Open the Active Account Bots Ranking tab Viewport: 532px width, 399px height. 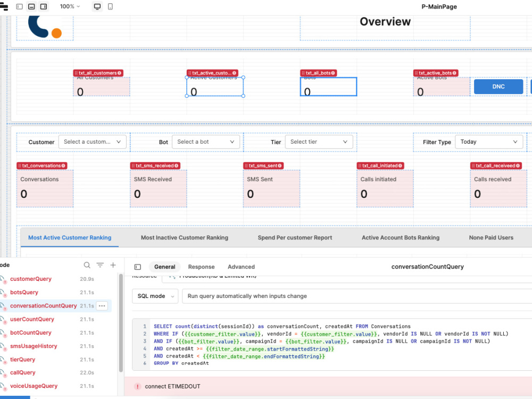pos(401,237)
